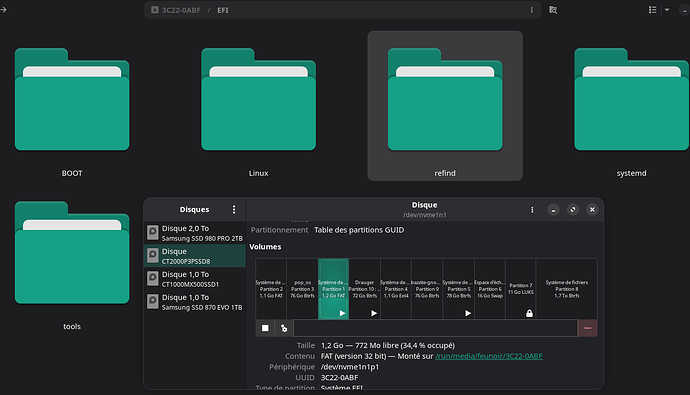
Task: Unmount the selected partition with stop button
Action: pos(265,328)
